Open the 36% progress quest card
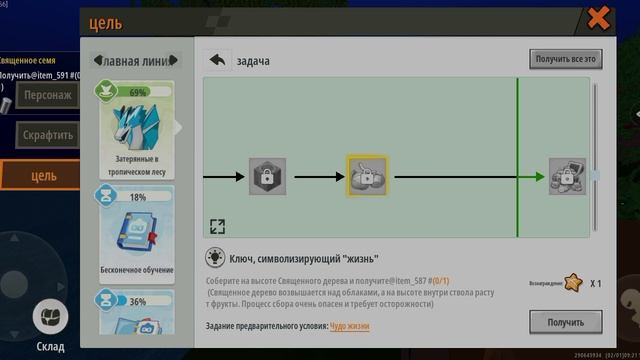640x360 pixels. [x=137, y=313]
